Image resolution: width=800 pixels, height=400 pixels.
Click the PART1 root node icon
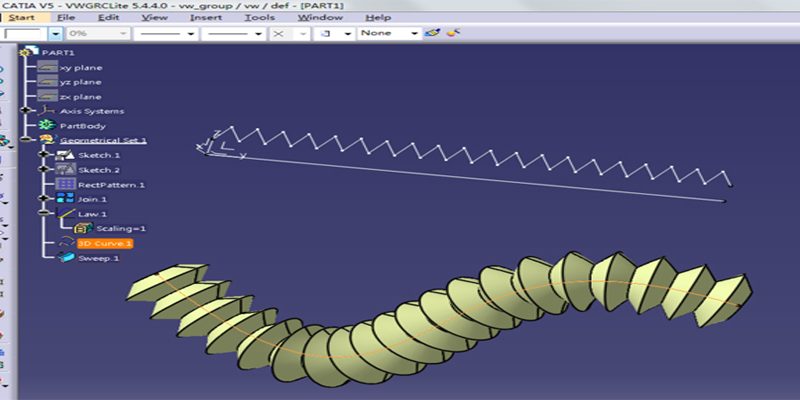pos(27,52)
